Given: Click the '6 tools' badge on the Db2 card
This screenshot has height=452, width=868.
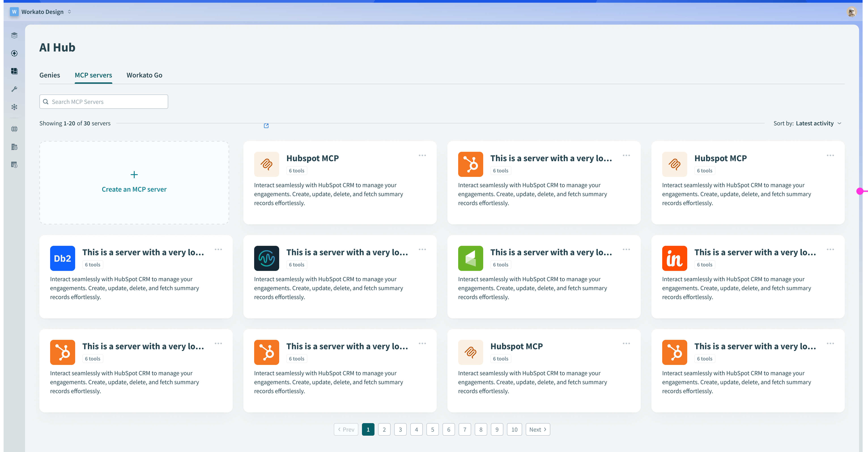Looking at the screenshot, I should [x=93, y=265].
